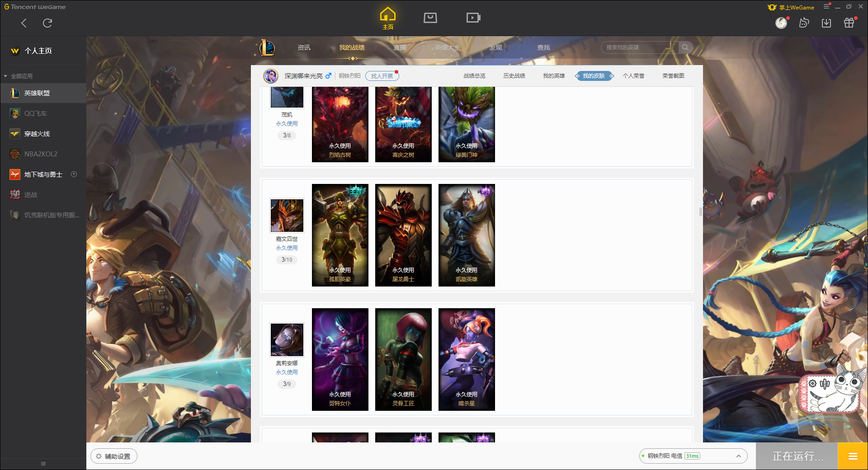
Task: Refresh the page with reload icon
Action: [x=47, y=23]
